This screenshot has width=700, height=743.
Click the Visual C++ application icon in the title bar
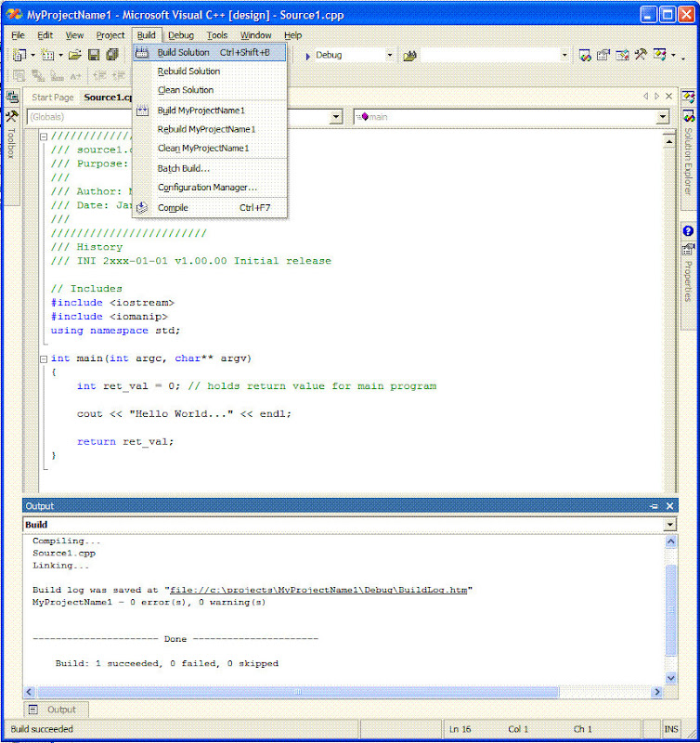(14, 15)
